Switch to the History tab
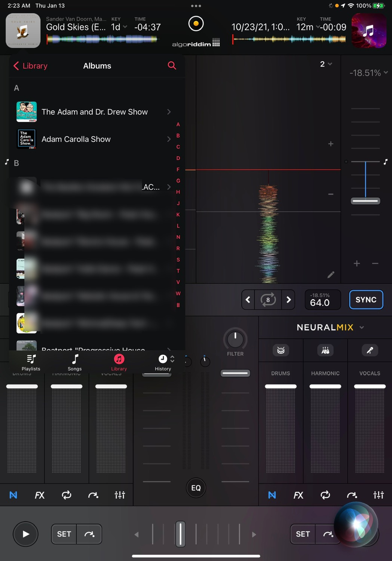Screen dimensions: 392x561 click(163, 362)
